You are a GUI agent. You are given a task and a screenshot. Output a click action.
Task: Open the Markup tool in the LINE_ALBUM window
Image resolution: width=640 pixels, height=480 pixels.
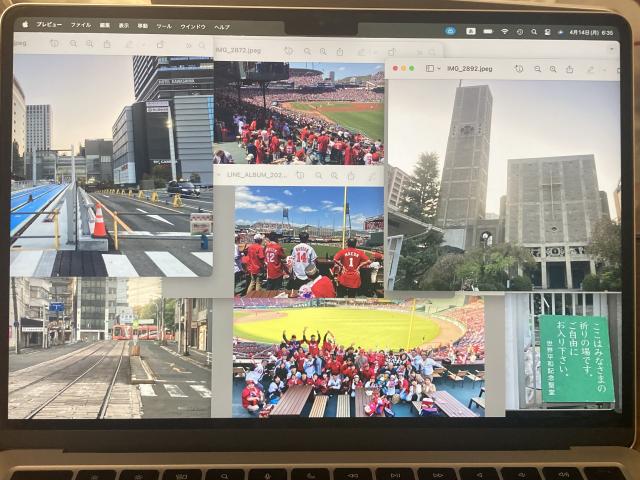[372, 176]
